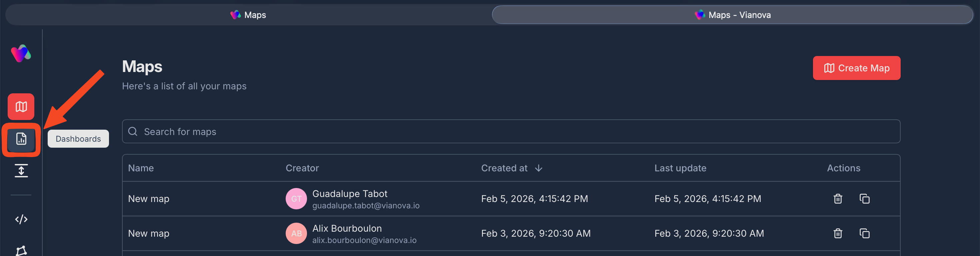The image size is (980, 256).
Task: Open the Maps section in sidebar
Action: coord(21,107)
